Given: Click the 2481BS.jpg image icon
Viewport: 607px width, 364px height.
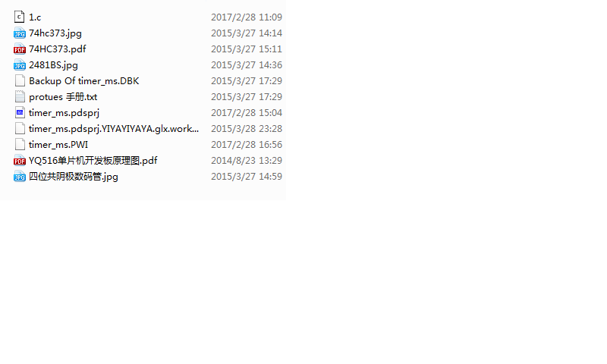Looking at the screenshot, I should tap(20, 65).
